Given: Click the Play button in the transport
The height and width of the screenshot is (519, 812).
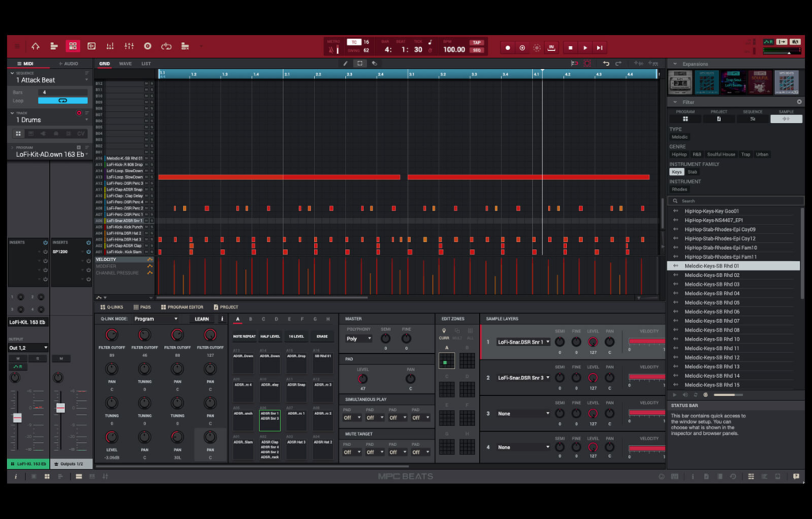Looking at the screenshot, I should click(585, 48).
